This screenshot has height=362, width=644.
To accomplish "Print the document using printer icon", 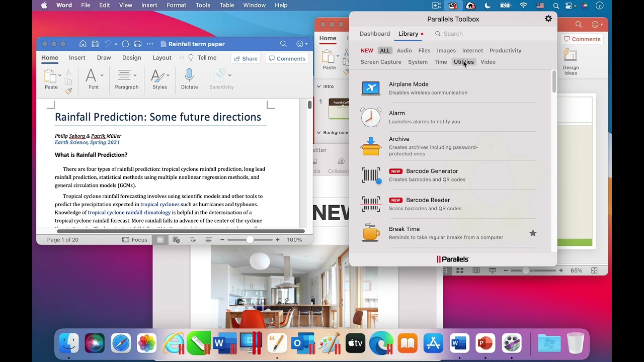I will point(137,44).
